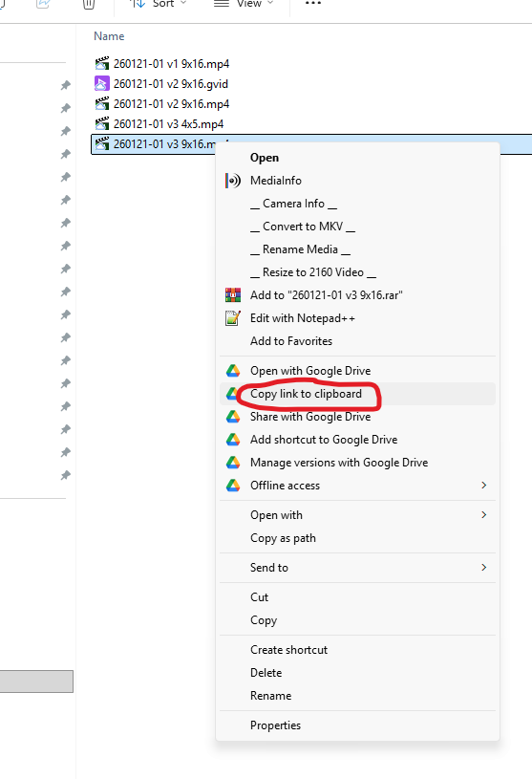
Task: Click the Notepad++ icon in context menu
Action: [x=233, y=318]
